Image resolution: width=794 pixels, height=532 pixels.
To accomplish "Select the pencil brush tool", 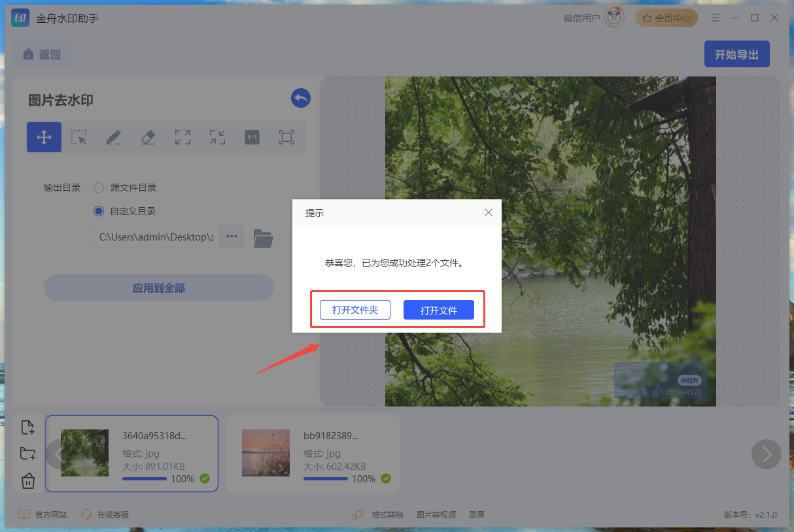I will click(x=113, y=137).
